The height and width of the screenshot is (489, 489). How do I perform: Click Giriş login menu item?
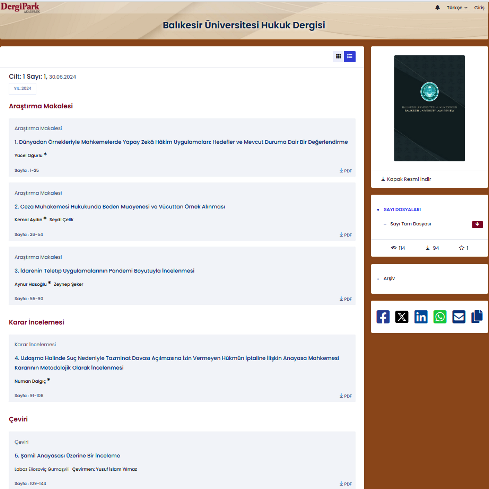pyautogui.click(x=479, y=7)
